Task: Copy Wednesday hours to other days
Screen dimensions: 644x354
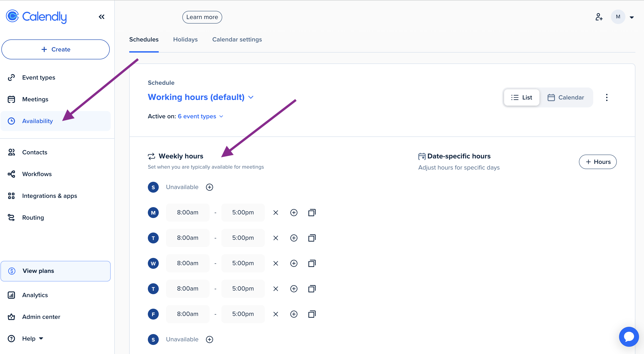Action: click(x=312, y=263)
